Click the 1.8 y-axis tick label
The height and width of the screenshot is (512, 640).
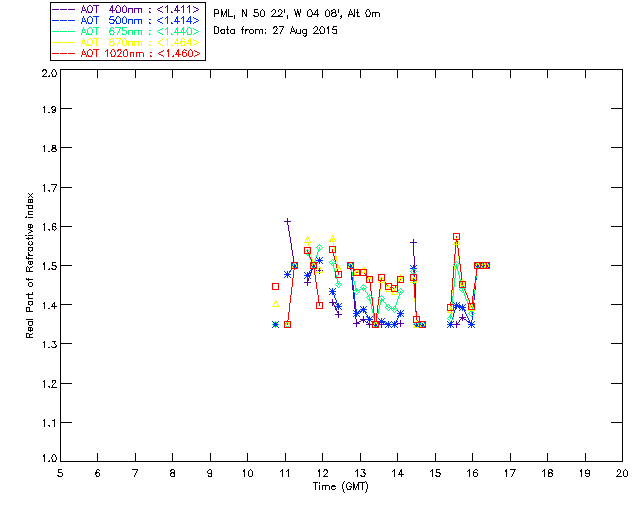point(49,148)
